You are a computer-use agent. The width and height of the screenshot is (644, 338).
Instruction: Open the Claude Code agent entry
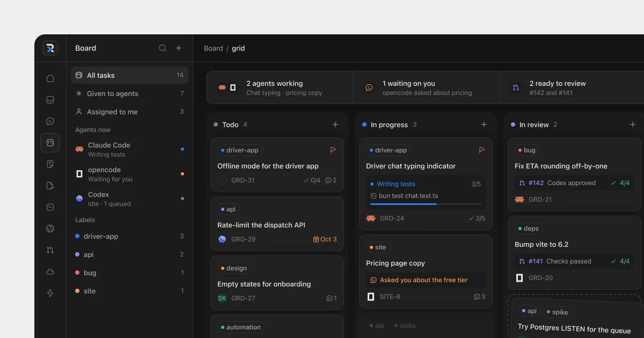[129, 149]
